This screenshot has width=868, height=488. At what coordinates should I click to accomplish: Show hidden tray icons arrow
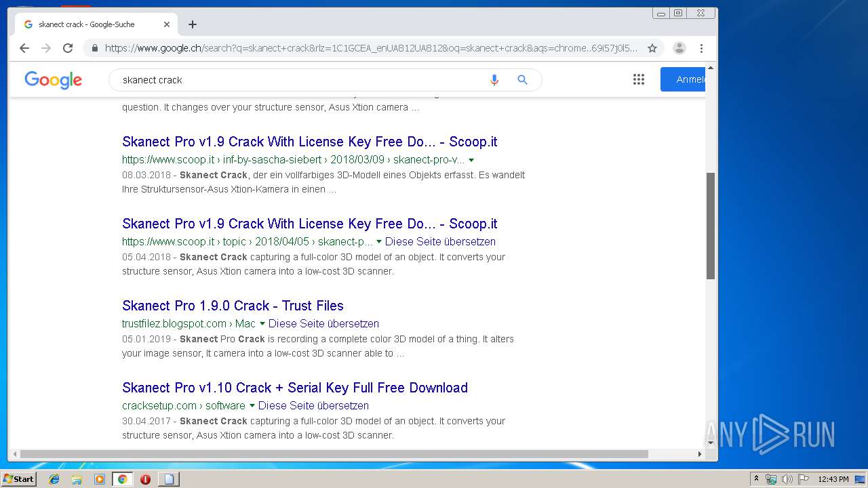click(756, 479)
